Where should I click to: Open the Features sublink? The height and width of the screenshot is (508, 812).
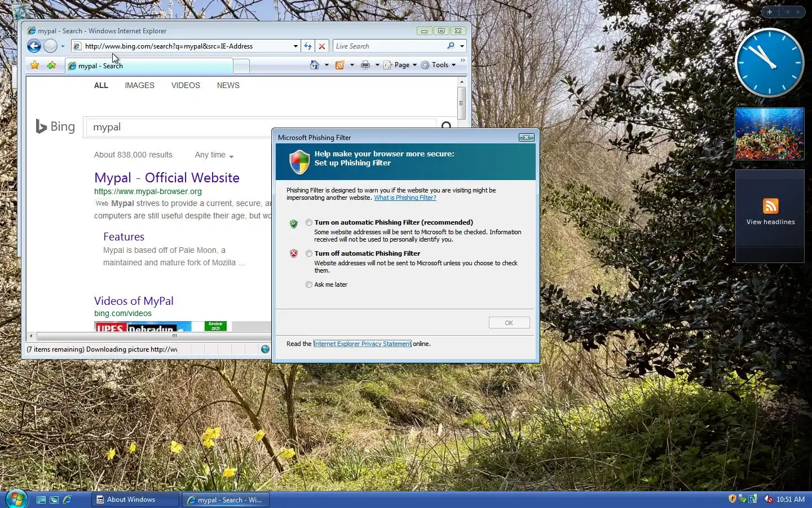tap(123, 237)
